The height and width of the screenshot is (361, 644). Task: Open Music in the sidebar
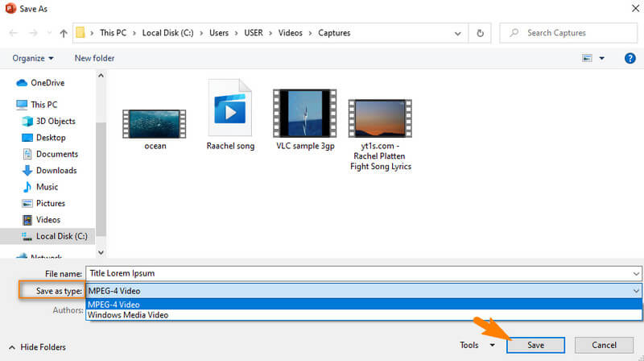click(39, 187)
